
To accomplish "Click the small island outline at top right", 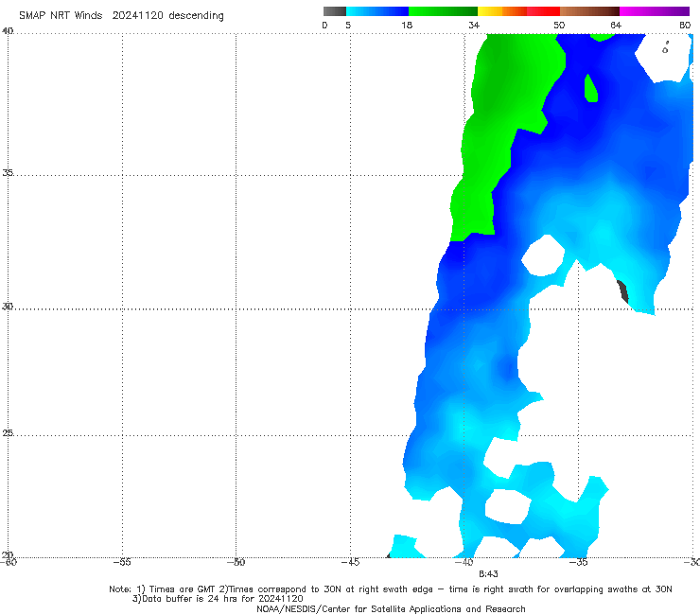I will [x=665, y=48].
